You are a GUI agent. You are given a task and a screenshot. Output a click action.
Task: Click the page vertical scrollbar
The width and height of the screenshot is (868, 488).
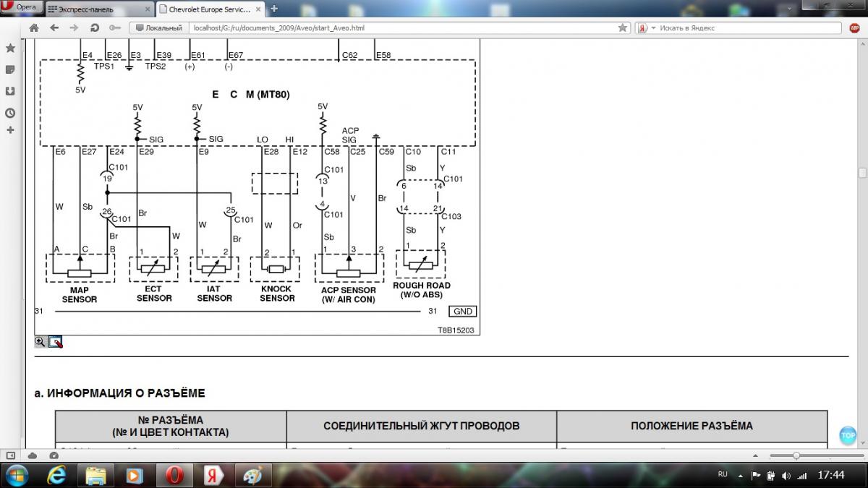[862, 174]
